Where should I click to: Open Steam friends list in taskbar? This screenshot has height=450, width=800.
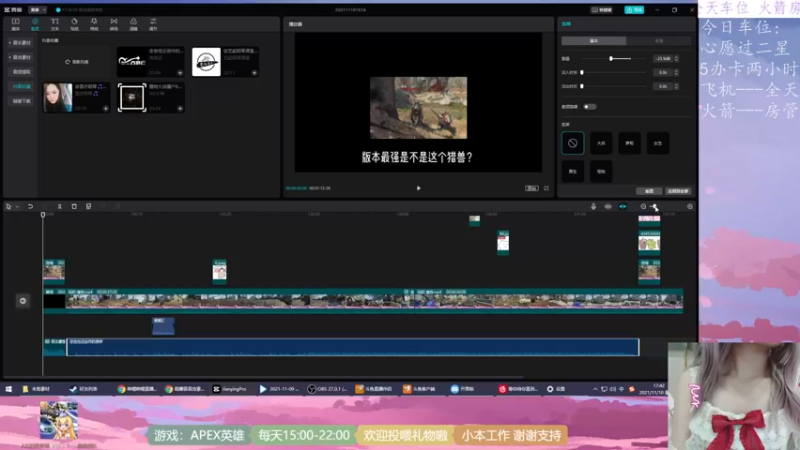(x=83, y=389)
